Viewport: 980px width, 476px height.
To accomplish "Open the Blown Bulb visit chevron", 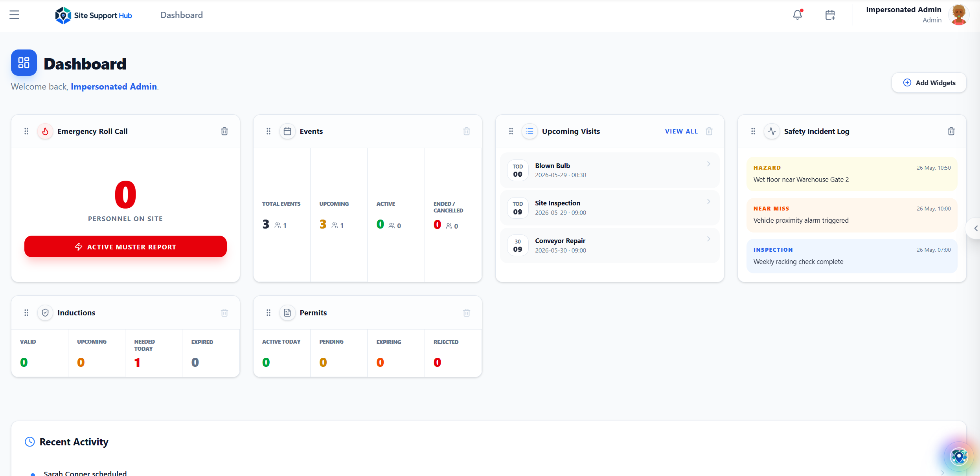I will click(709, 164).
